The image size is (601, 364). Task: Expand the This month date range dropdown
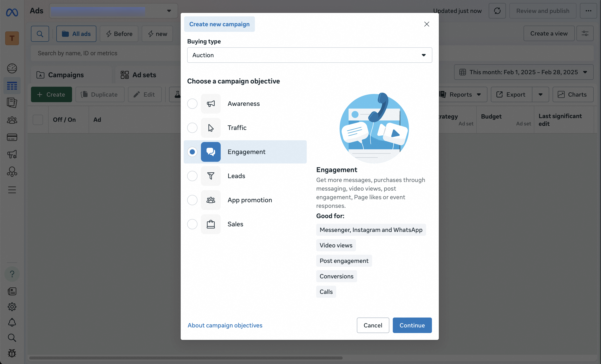tap(523, 72)
